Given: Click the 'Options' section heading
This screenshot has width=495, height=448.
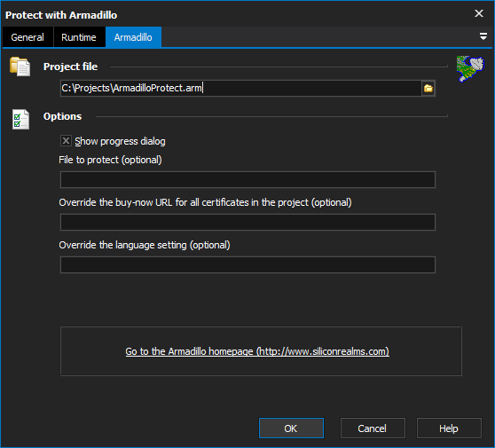Looking at the screenshot, I should point(62,116).
